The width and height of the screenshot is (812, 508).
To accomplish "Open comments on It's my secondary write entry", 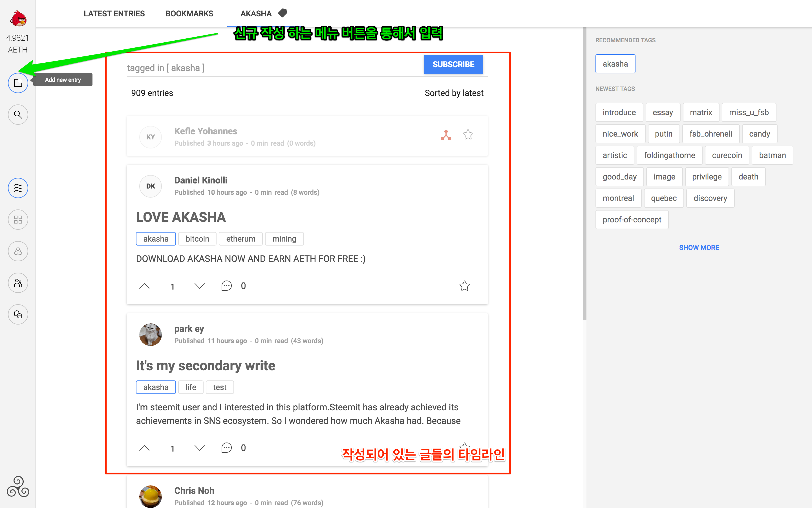I will 226,448.
